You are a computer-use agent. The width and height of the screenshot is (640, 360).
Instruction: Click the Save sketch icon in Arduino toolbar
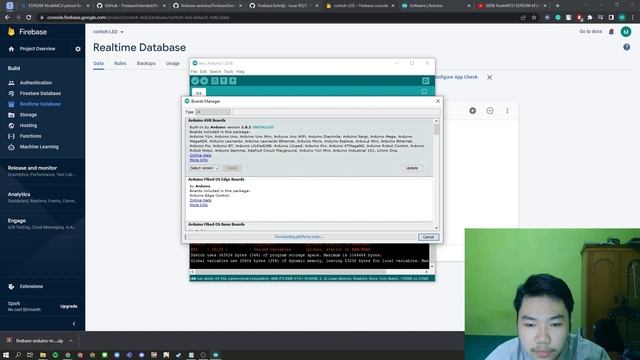tap(233, 81)
